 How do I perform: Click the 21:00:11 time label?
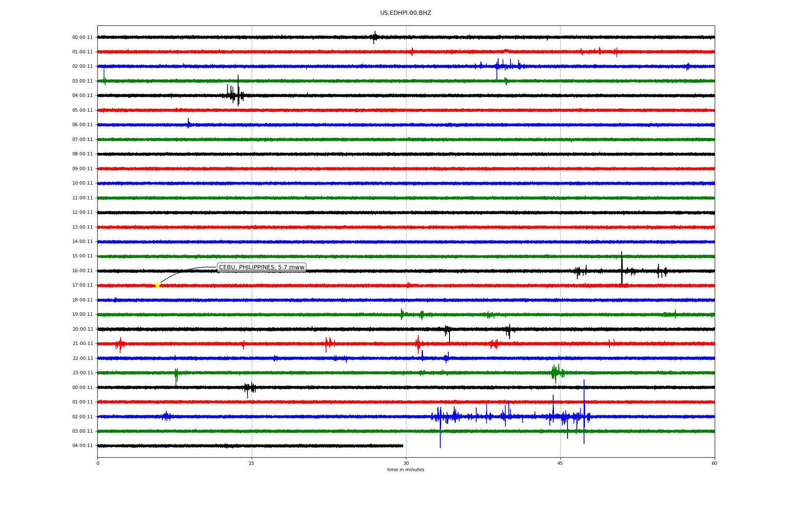click(x=82, y=344)
